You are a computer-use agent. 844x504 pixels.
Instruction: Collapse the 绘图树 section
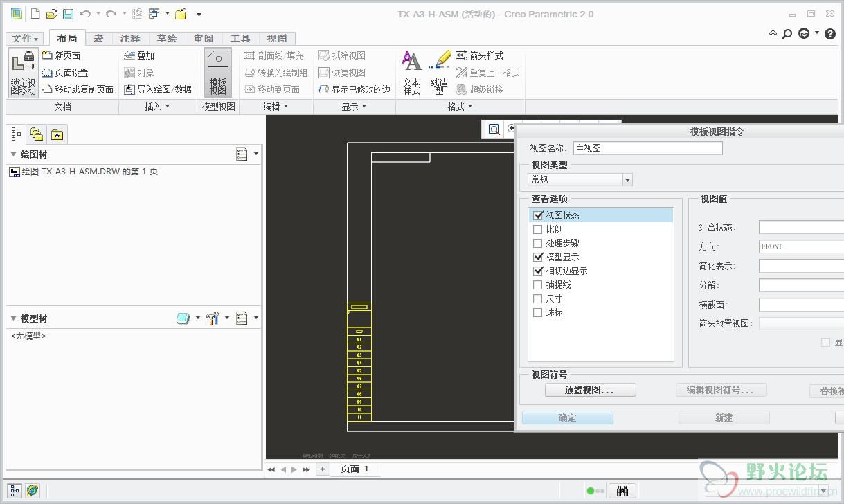(14, 154)
